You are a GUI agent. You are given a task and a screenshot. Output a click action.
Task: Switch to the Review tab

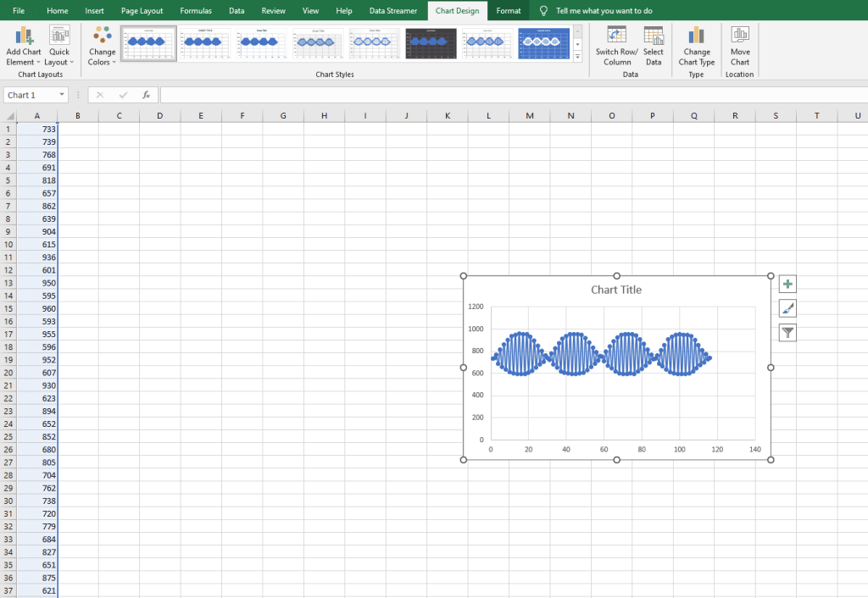(x=274, y=10)
